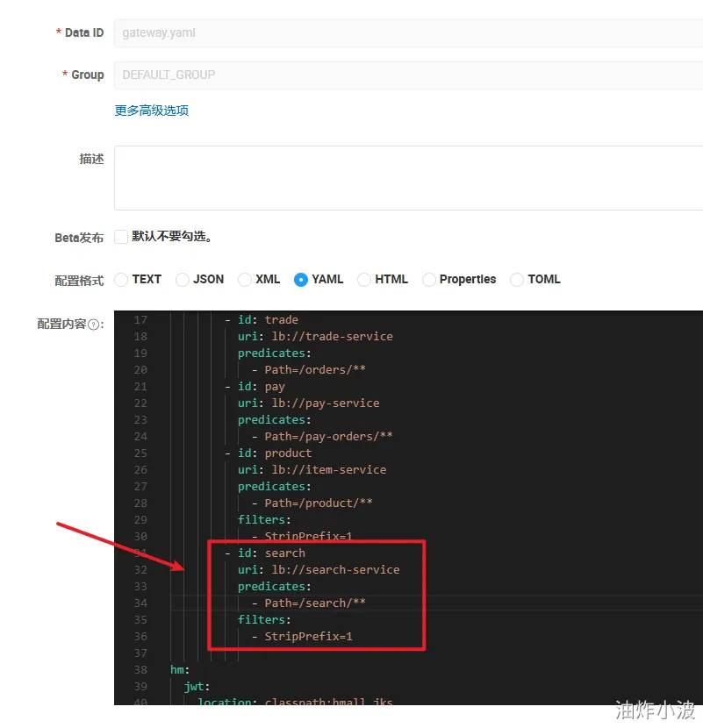The image size is (703, 728).
Task: Select Properties format radio button
Action: (x=429, y=280)
